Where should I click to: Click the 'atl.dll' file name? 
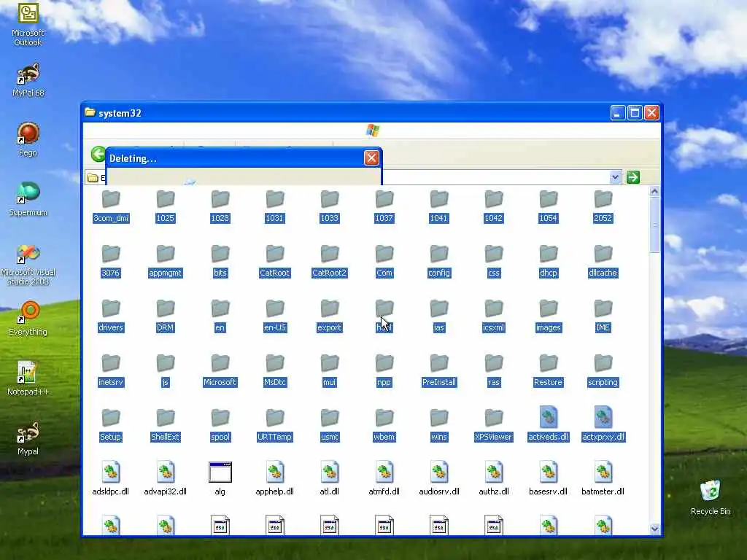(x=329, y=491)
